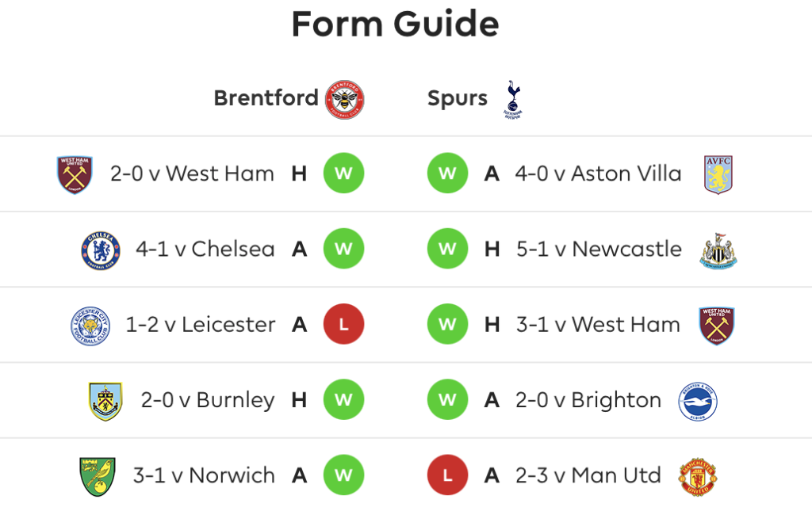Click the Brighton seagull badge
Viewport: 812px width, 511px height.
click(698, 402)
